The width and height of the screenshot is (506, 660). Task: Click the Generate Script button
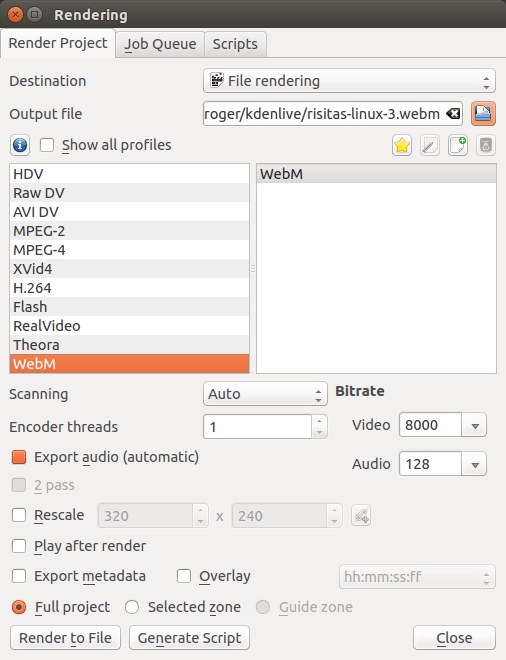pos(189,638)
